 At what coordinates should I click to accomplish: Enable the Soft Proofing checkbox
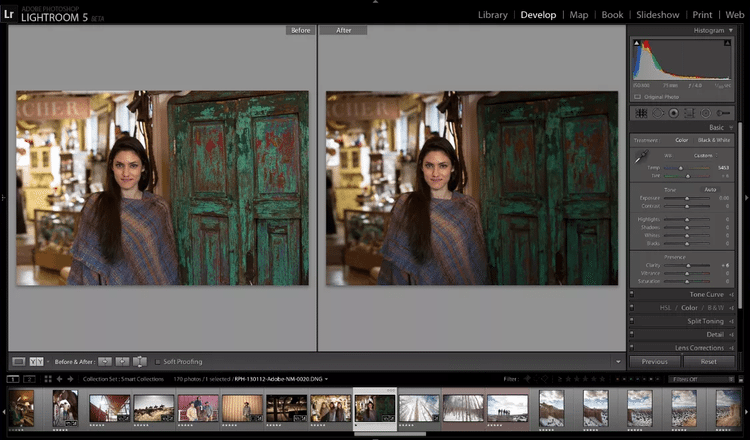click(157, 362)
